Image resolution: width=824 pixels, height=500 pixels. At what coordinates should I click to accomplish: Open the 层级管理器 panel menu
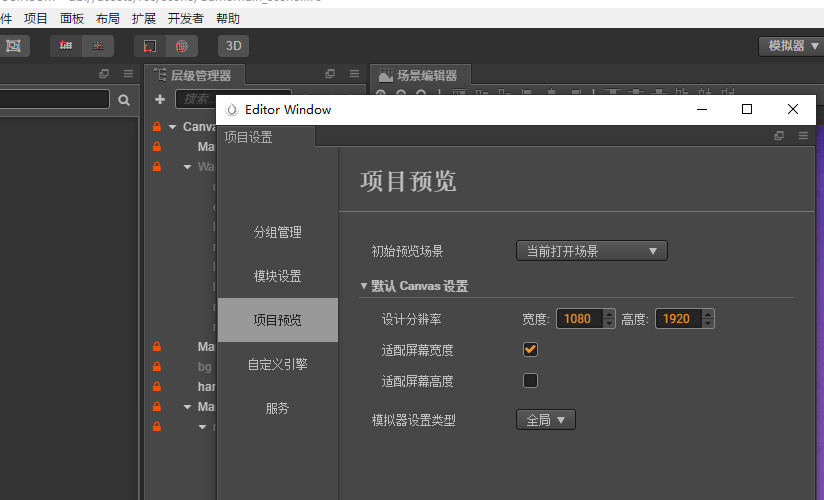(x=354, y=74)
